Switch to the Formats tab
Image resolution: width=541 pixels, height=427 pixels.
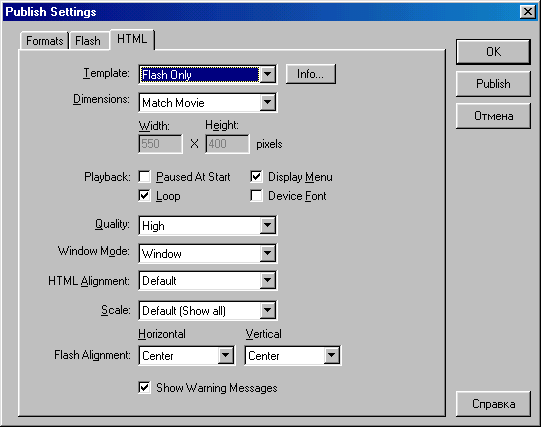tap(45, 41)
